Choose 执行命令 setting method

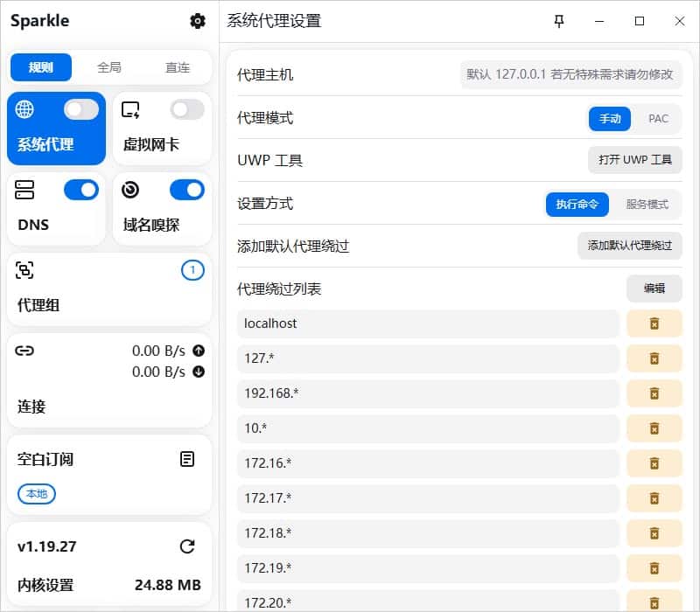coord(577,205)
